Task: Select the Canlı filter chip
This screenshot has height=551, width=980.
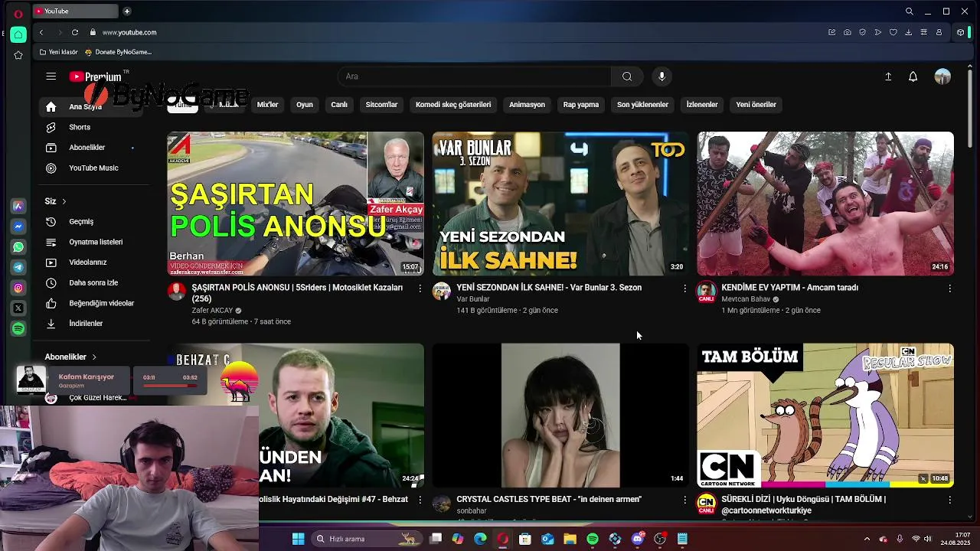Action: [339, 105]
